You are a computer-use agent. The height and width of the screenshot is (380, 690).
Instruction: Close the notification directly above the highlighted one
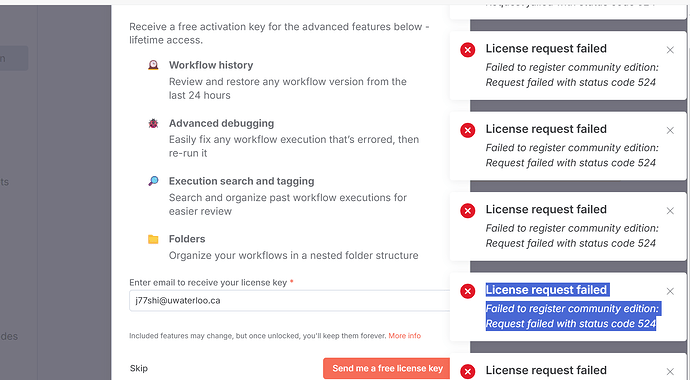pos(670,211)
